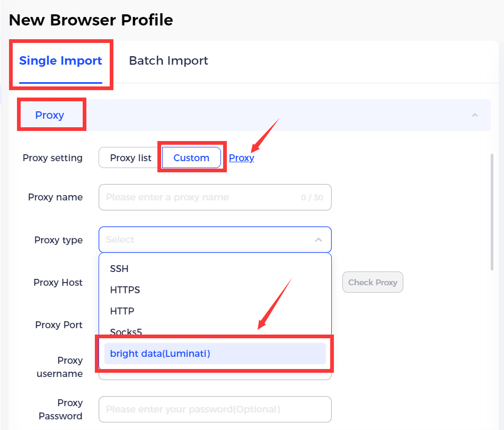
Task: Focus the Proxy Password field
Action: (x=215, y=409)
